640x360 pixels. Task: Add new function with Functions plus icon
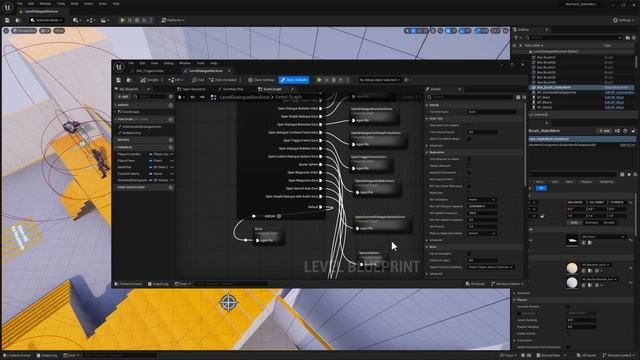click(171, 120)
